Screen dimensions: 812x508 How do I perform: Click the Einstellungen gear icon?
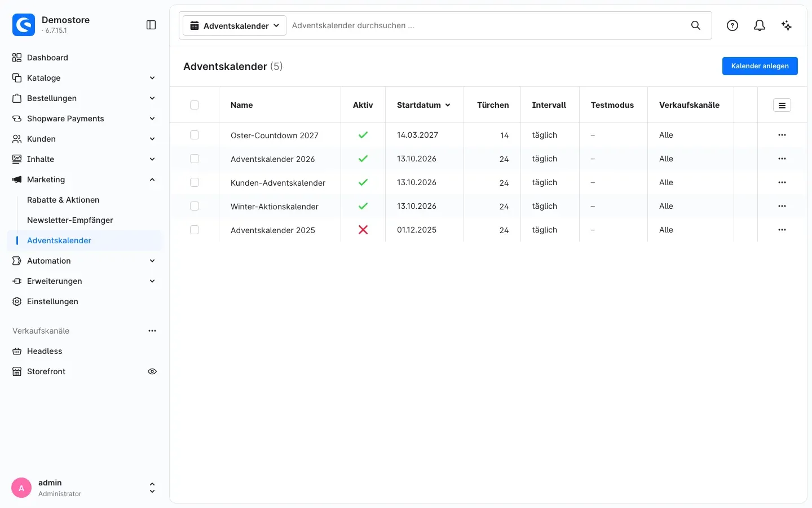[x=17, y=301]
